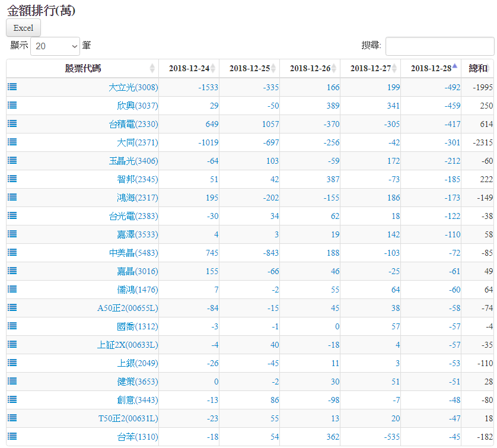This screenshot has width=497, height=448.
Task: Click the list icon beside 台積電(2330)
Action: (12, 123)
